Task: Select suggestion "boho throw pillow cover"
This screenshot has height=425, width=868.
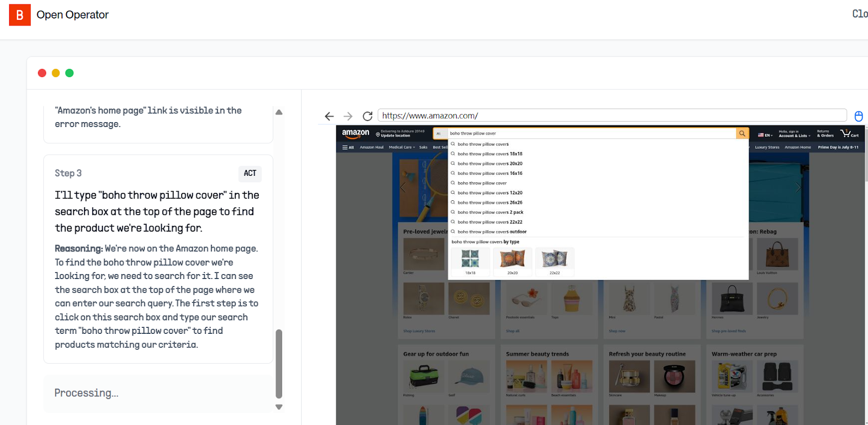Action: 598,183
